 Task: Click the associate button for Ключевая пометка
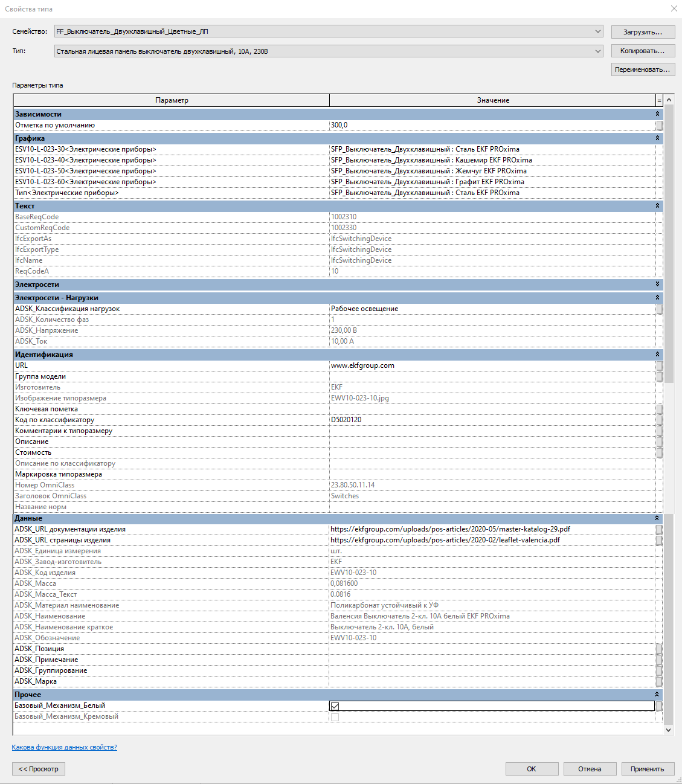(x=660, y=410)
